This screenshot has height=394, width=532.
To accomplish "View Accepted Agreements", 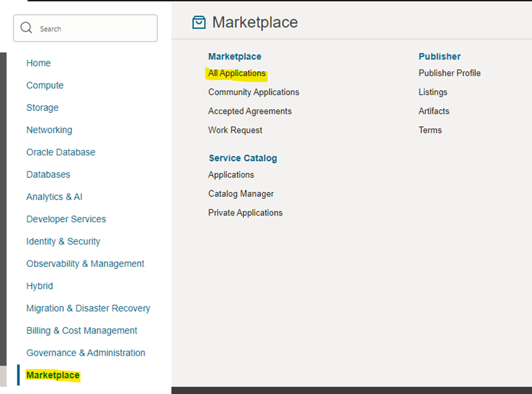I will point(250,111).
